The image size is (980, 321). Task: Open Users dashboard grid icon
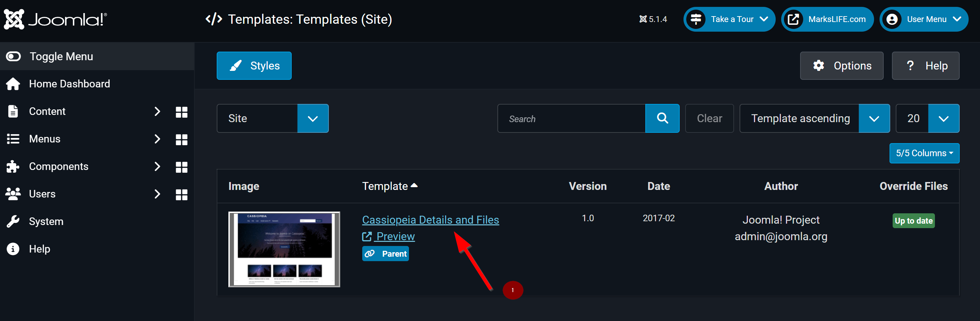pos(182,195)
